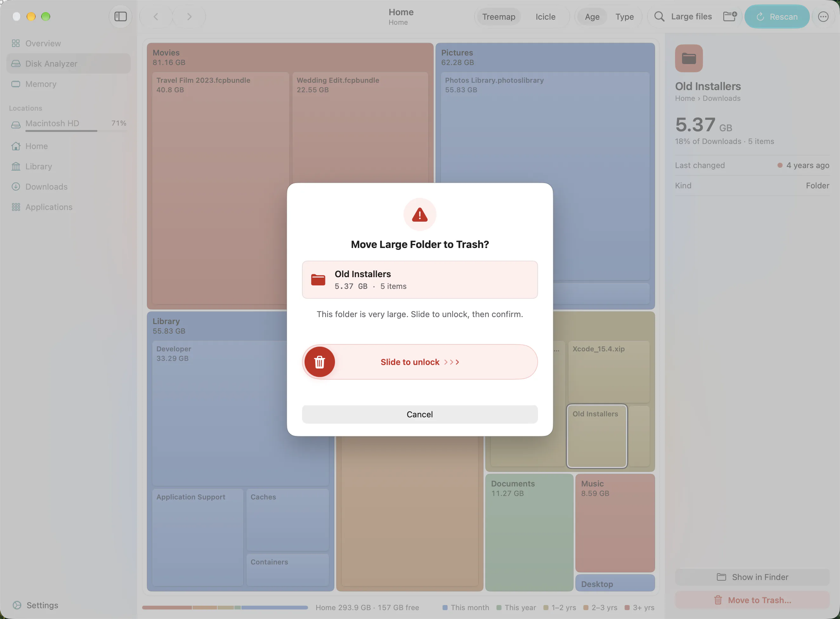The image size is (840, 619).
Task: Go forward with the right chevron
Action: pyautogui.click(x=189, y=16)
